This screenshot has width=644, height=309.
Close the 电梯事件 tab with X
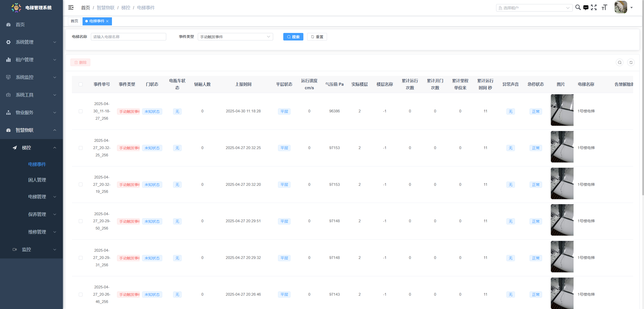click(x=107, y=21)
